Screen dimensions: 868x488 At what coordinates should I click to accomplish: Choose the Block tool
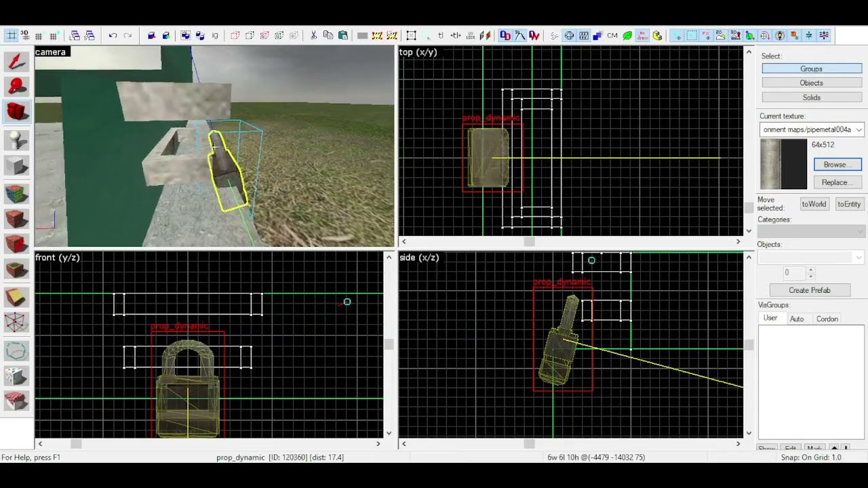click(x=17, y=166)
